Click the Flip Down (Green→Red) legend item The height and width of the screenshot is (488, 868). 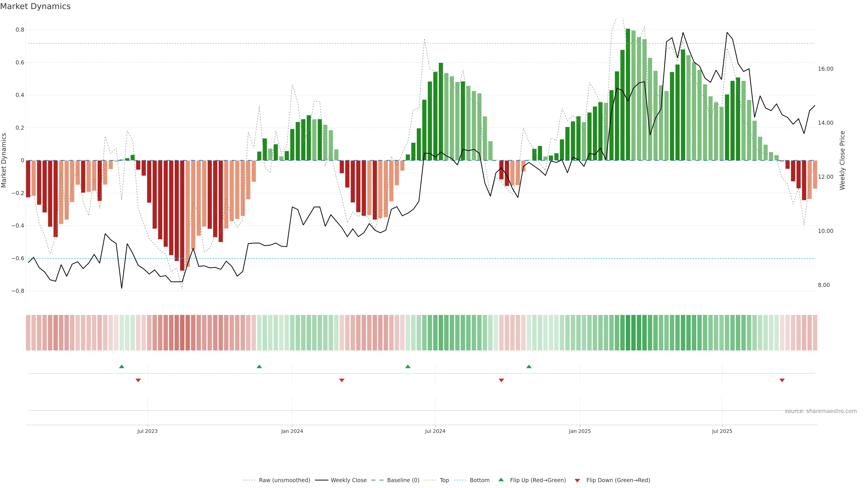click(x=618, y=480)
